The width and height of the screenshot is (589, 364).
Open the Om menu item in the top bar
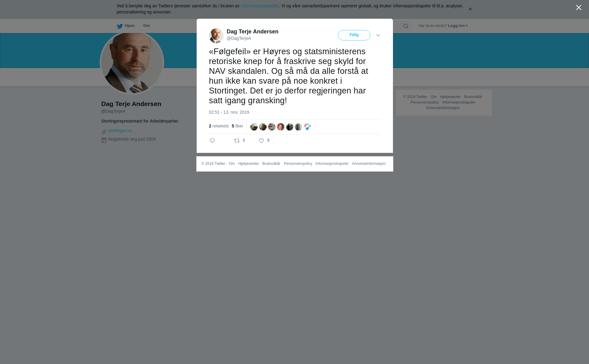coord(147,26)
